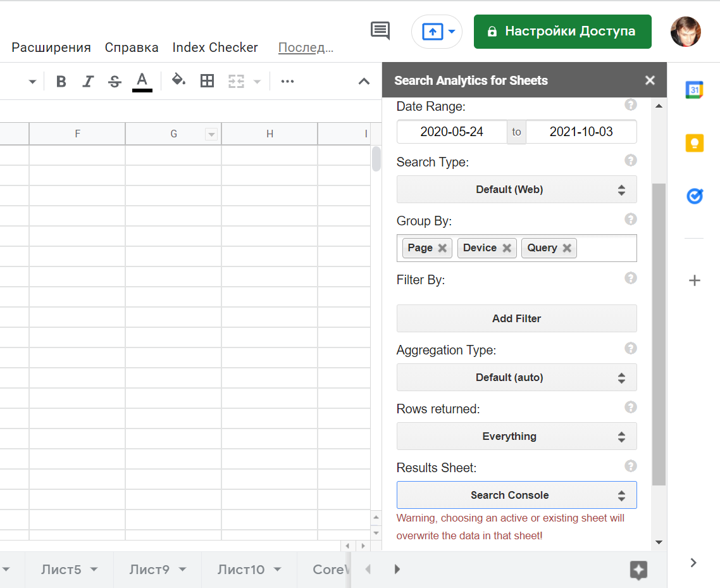Viewport: 720px width, 588px height.
Task: Open the text color picker
Action: pyautogui.click(x=142, y=81)
